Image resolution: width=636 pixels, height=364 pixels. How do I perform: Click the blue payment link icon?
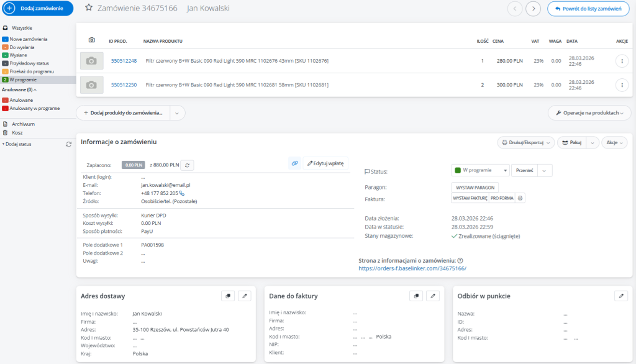tap(294, 163)
